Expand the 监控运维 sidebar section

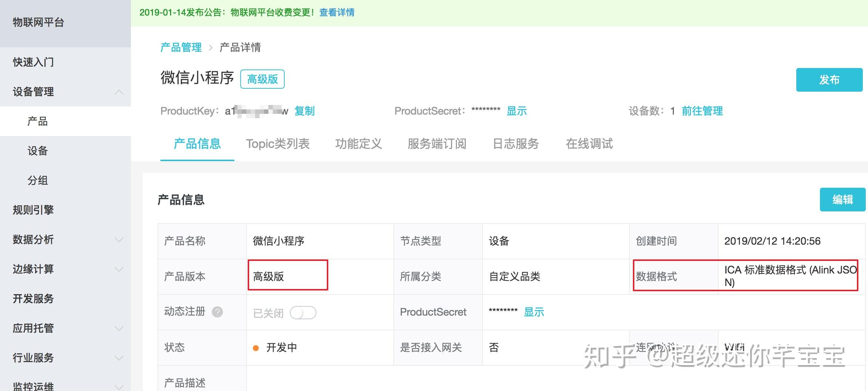coord(119,385)
